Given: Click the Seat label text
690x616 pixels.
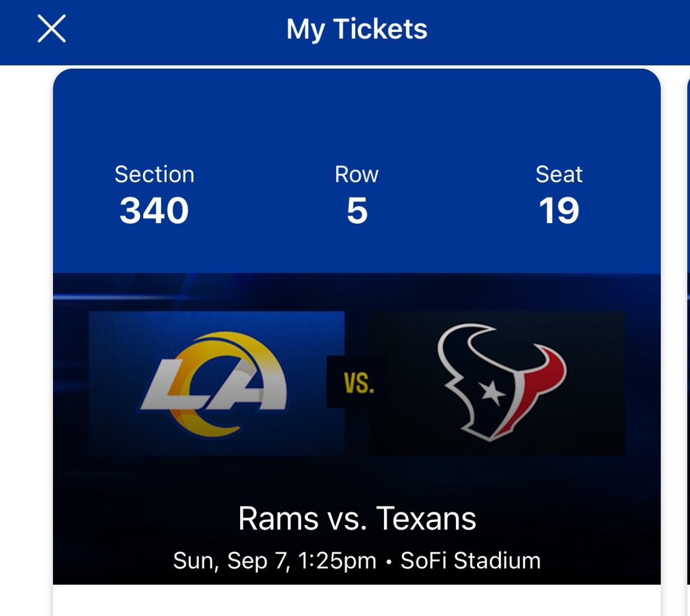Looking at the screenshot, I should click(559, 175).
